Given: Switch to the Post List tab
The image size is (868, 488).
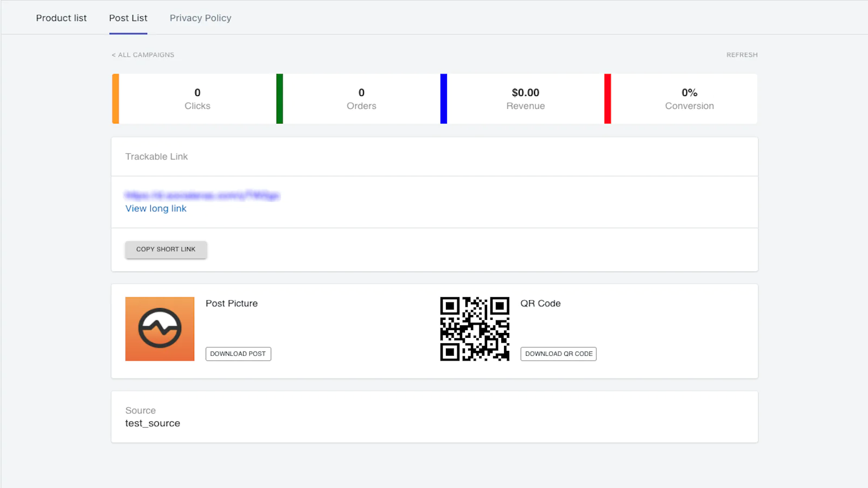Looking at the screenshot, I should 128,18.
